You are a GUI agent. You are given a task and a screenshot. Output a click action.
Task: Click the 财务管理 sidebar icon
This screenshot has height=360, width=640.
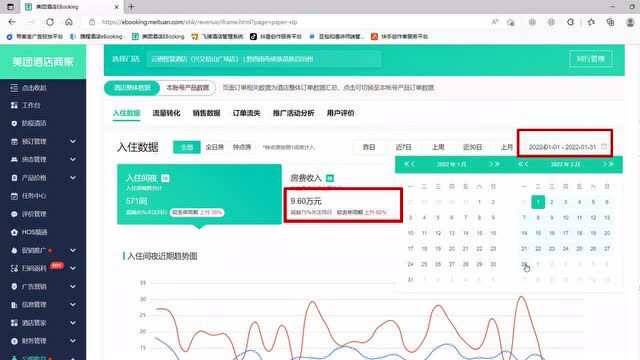[14, 341]
